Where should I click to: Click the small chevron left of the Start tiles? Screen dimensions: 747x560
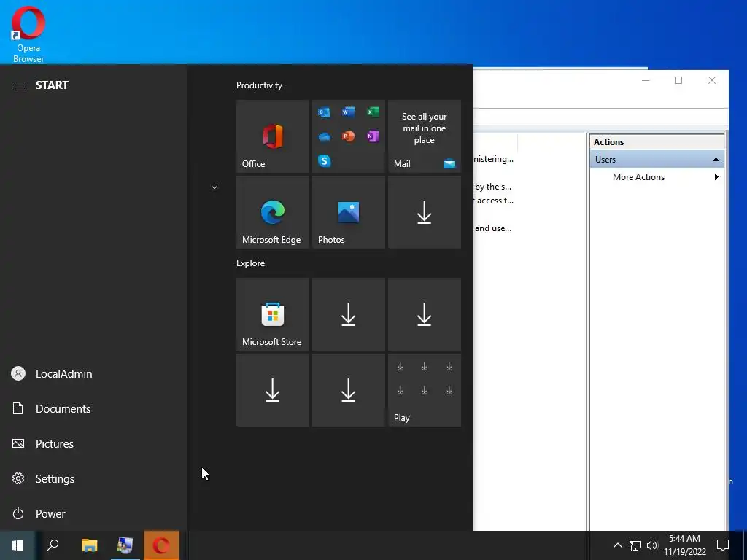tap(214, 187)
